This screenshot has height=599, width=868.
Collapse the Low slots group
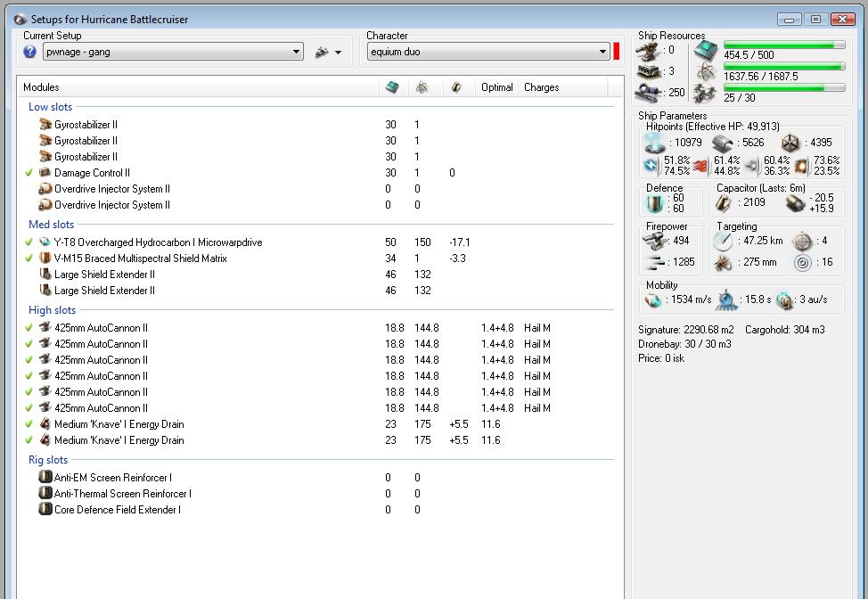pos(51,107)
